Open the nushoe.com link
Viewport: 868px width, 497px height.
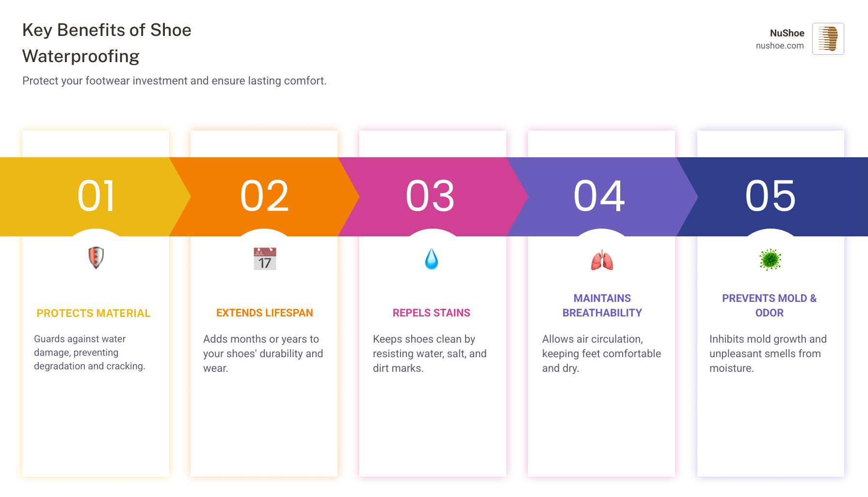(779, 46)
